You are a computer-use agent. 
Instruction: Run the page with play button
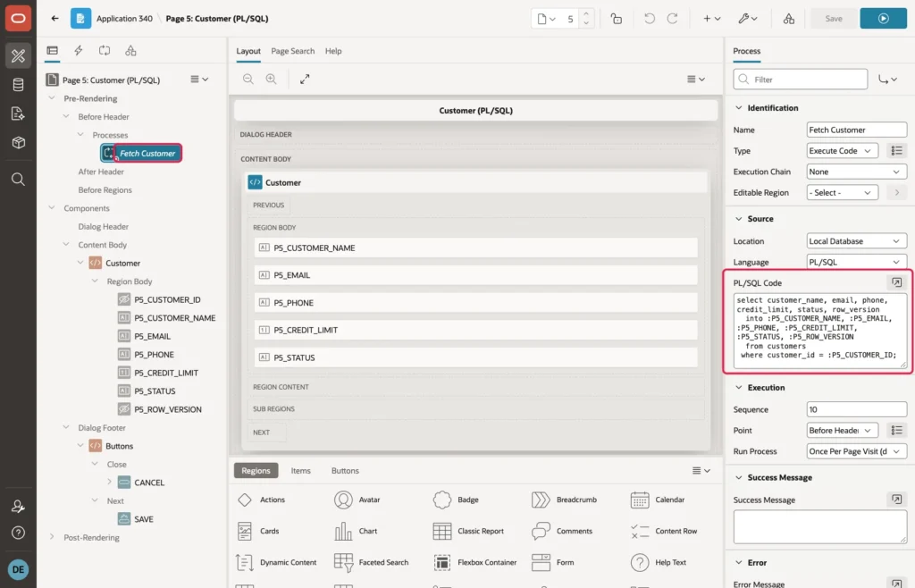883,19
